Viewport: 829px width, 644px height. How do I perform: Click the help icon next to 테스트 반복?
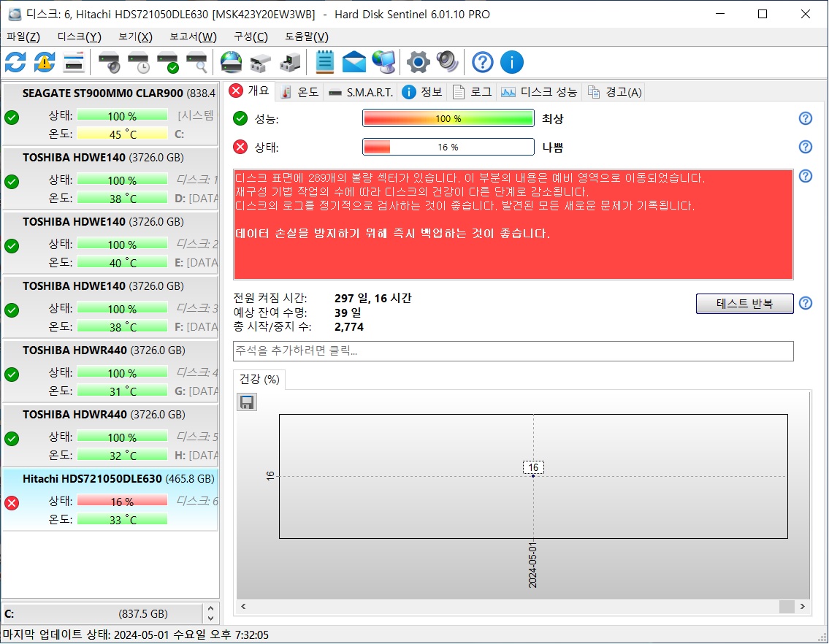point(805,303)
